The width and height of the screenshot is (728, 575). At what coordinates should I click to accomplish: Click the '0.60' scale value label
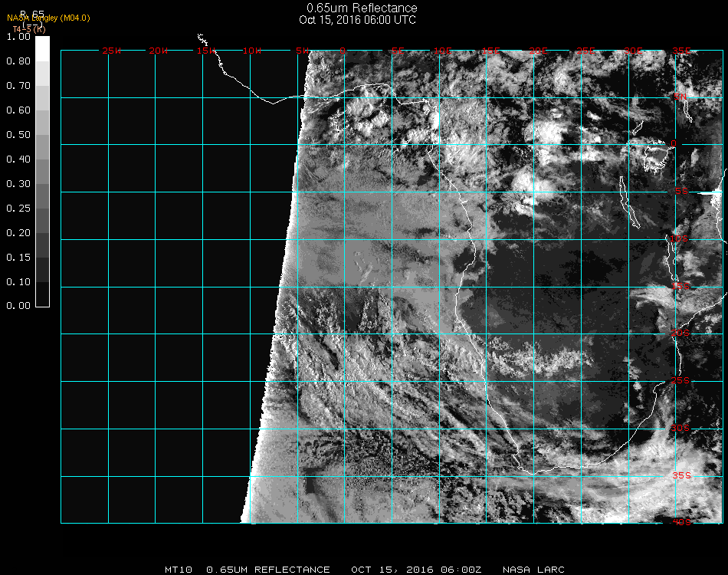pyautogui.click(x=18, y=110)
